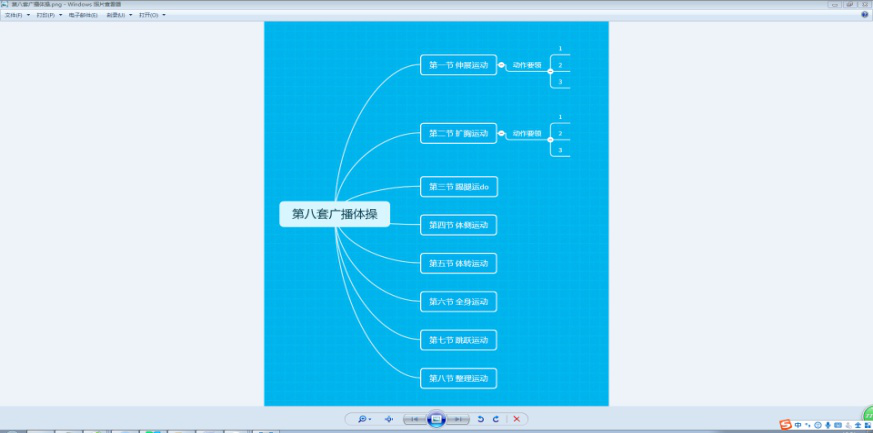Click the 第四节 体侧运动 node
Viewport: 873px width, 433px height.
(x=458, y=225)
